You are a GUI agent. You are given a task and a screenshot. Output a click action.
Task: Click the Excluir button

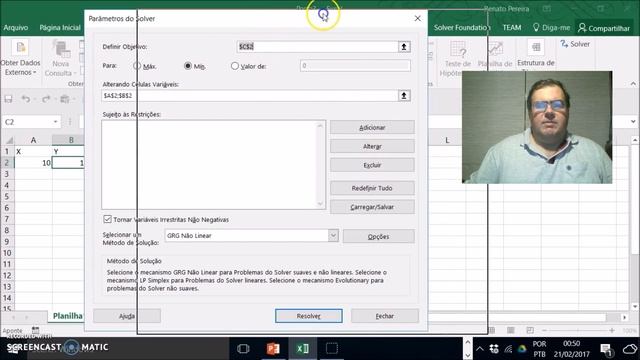click(x=372, y=165)
